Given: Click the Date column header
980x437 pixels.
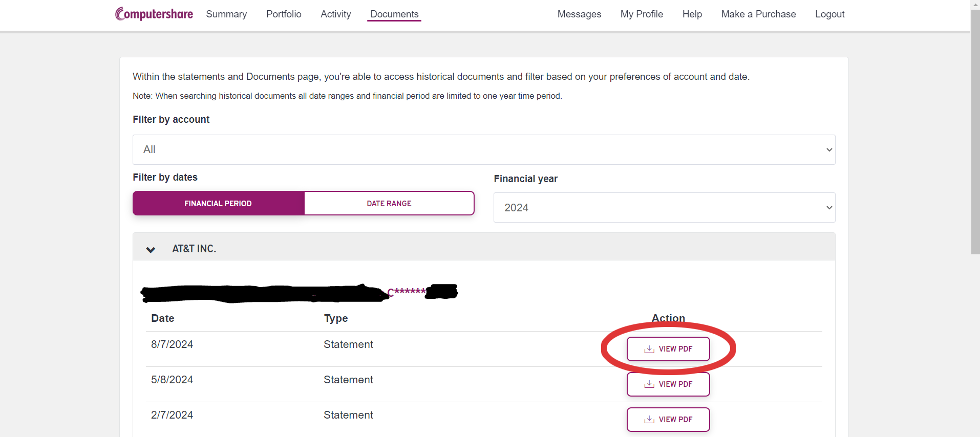Looking at the screenshot, I should [x=163, y=318].
